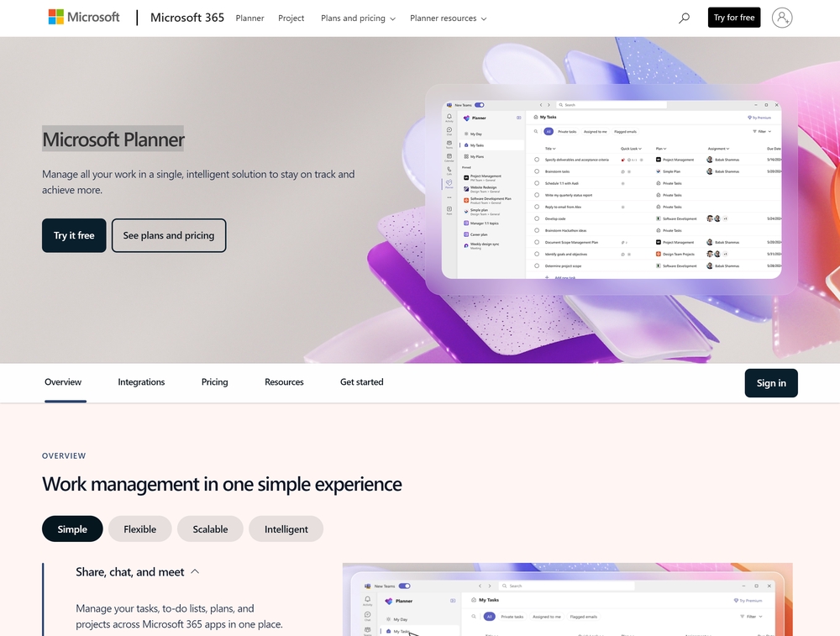Click the See plans and pricing button
840x636 pixels.
[169, 236]
